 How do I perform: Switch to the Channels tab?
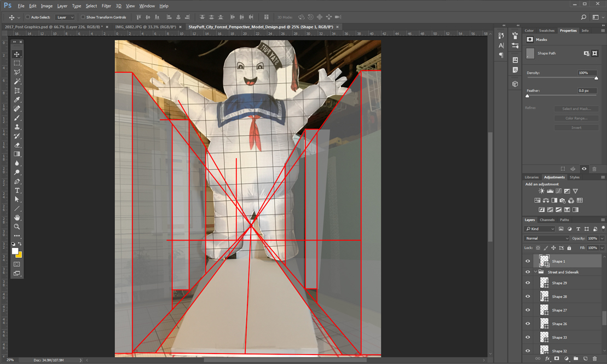coord(547,220)
